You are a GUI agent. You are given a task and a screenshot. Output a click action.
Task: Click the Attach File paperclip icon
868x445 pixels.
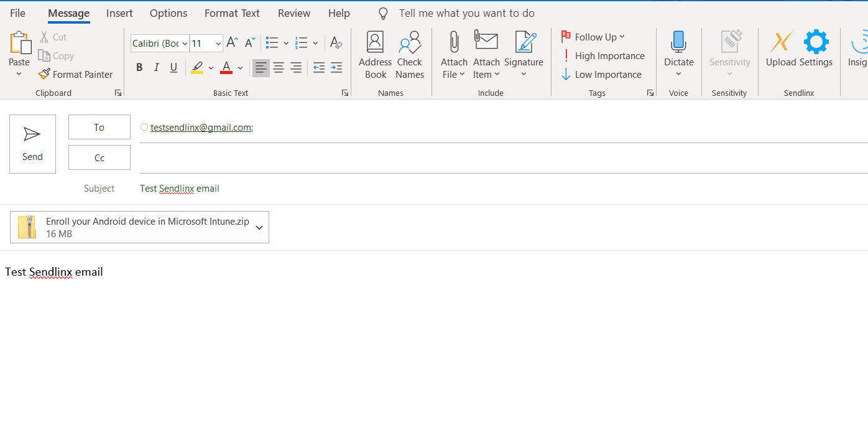pos(455,42)
